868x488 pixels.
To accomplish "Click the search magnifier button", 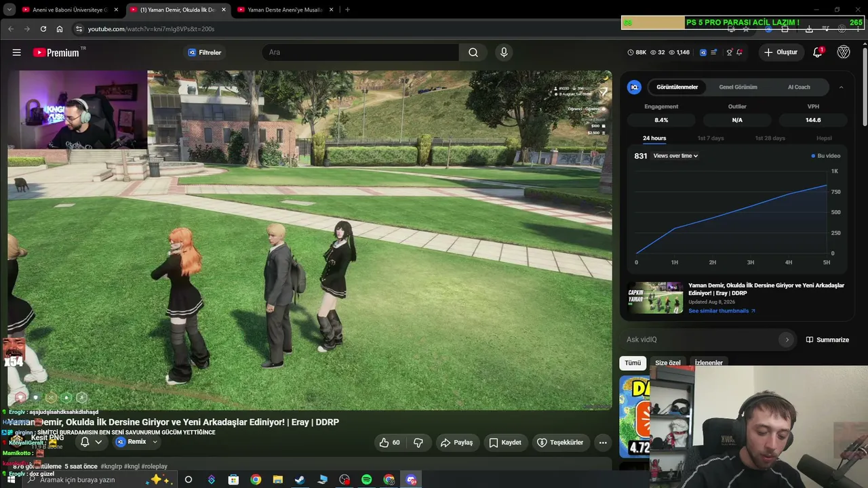I will 473,52.
